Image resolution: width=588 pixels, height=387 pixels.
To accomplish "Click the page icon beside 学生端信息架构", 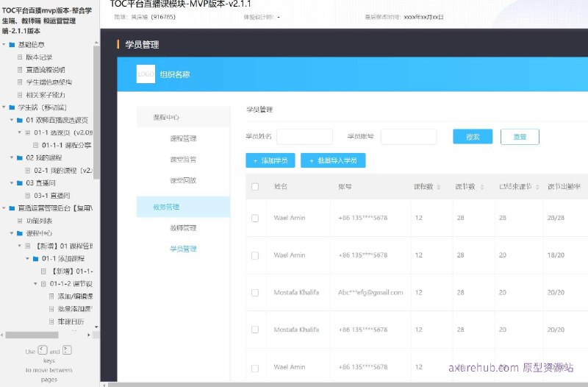I will pos(20,82).
